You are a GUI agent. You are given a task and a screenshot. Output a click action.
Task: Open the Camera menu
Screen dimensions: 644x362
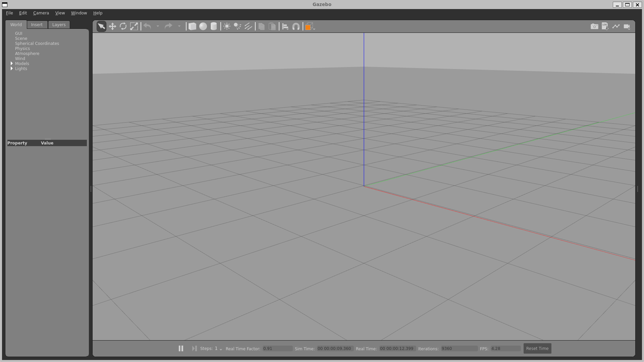click(x=41, y=13)
